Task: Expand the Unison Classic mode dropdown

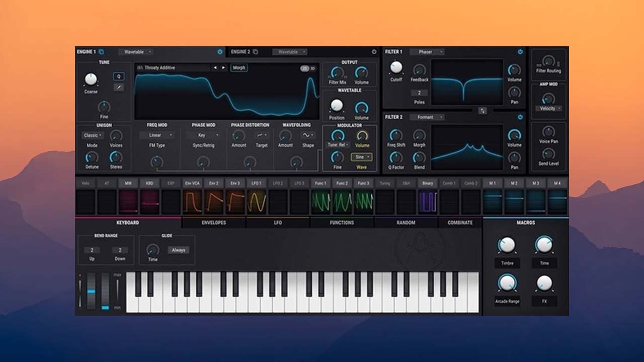Action: click(93, 135)
